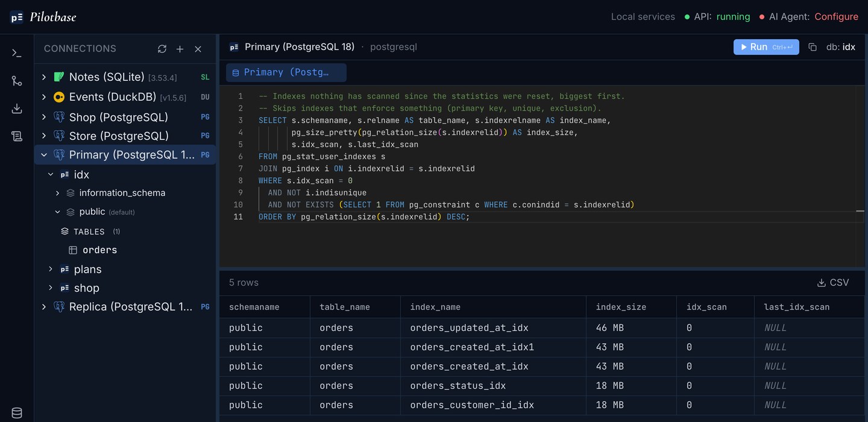Screen dimensions: 868x422
Task: Expand the plans database
Action: coord(51,269)
